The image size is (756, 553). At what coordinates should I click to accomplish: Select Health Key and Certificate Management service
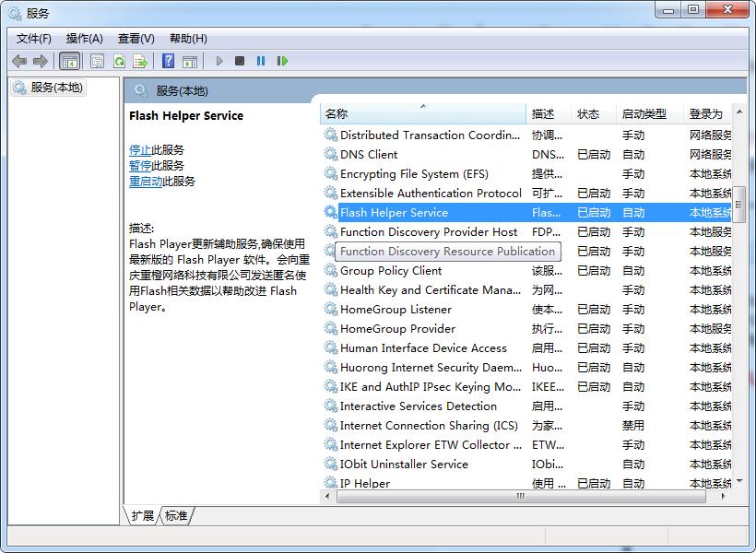pos(526,289)
